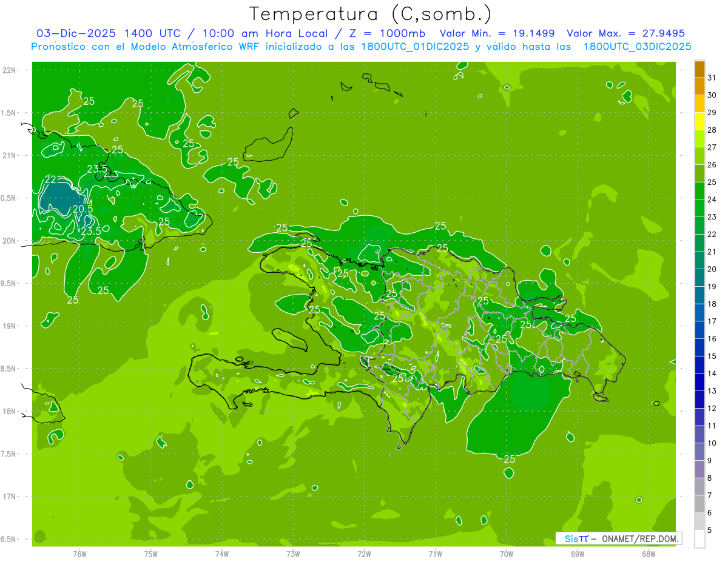
Task: Click the legend value 10 on color bar
Action: [x=712, y=443]
